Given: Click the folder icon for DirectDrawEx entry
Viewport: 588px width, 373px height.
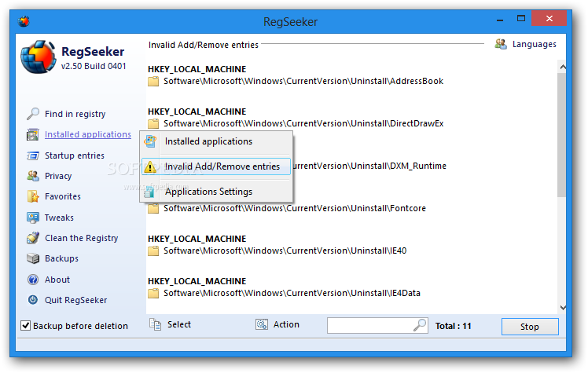Looking at the screenshot, I should point(153,123).
